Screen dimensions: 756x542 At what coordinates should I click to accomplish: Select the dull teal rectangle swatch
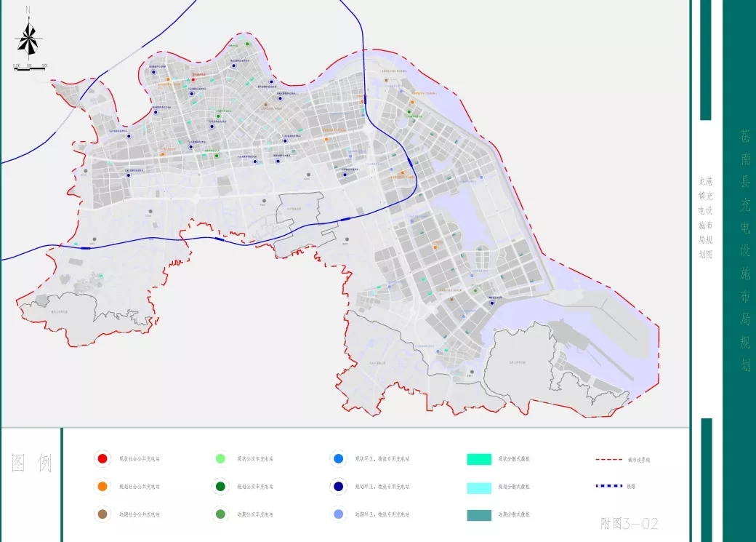pos(479,514)
